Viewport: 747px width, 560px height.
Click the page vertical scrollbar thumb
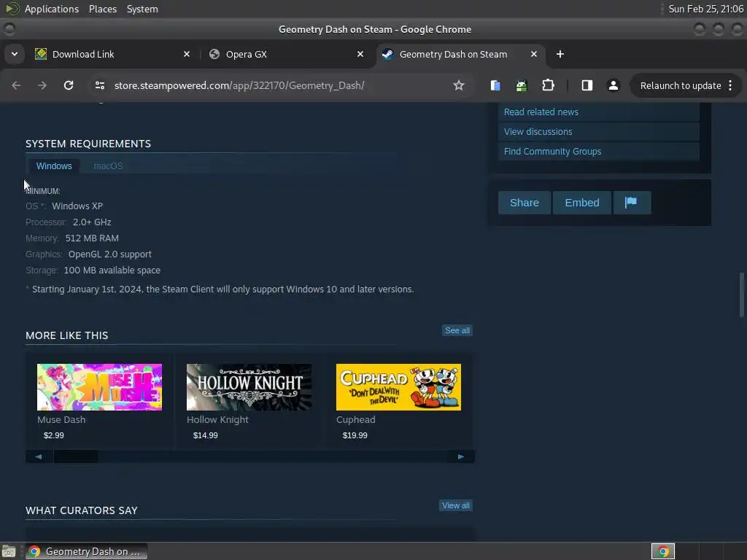coord(741,295)
